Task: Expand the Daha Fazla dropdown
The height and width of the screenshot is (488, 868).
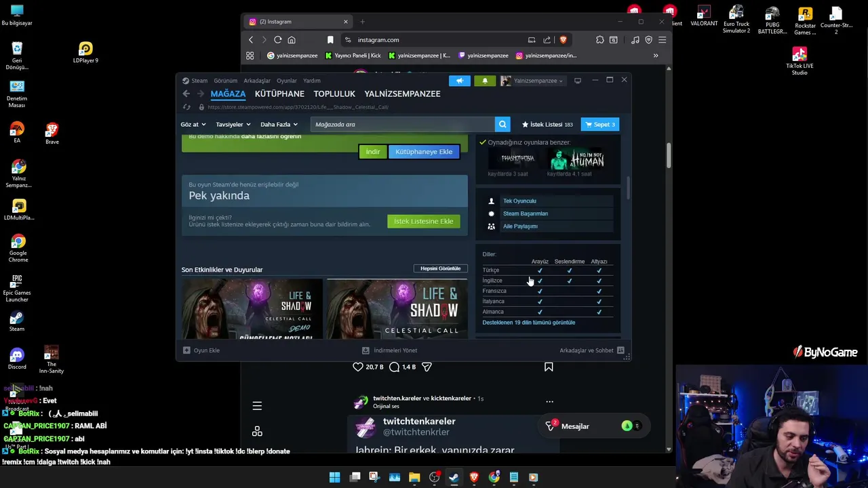Action: (x=279, y=125)
